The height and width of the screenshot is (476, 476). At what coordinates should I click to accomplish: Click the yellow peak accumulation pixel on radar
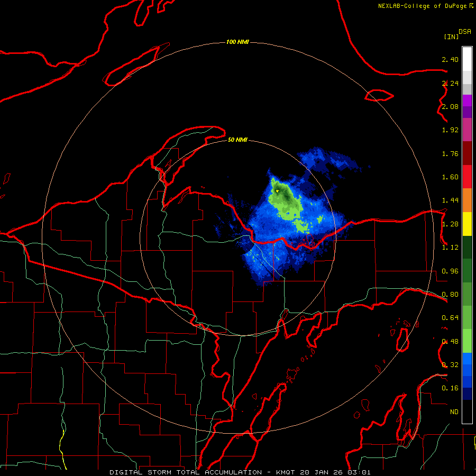[277, 191]
